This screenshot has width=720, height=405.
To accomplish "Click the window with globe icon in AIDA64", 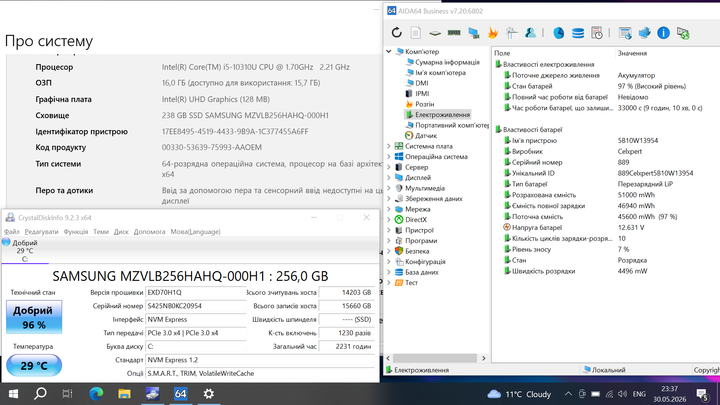I will pyautogui.click(x=625, y=33).
